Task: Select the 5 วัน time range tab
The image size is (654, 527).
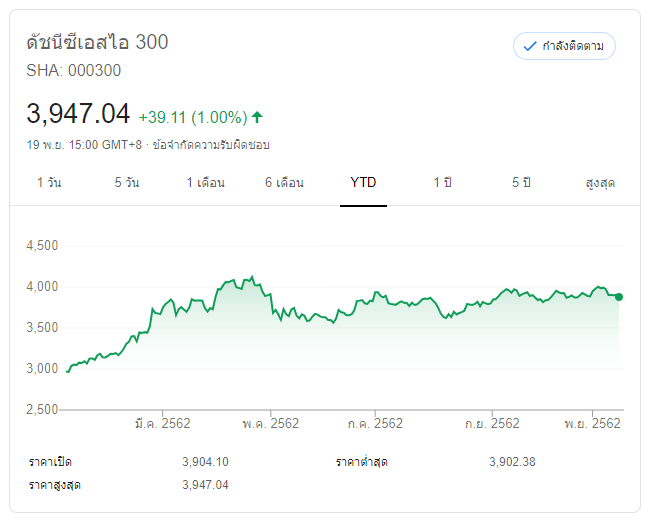Action: [x=127, y=183]
